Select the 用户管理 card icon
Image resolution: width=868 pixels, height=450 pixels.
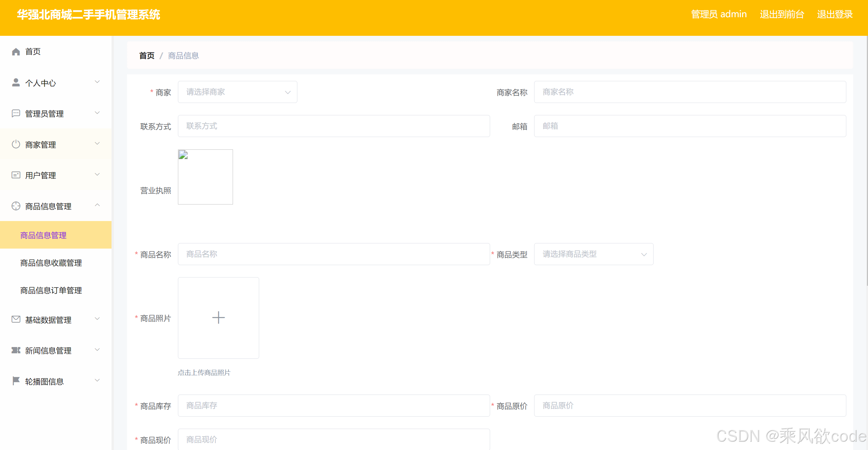pyautogui.click(x=16, y=175)
